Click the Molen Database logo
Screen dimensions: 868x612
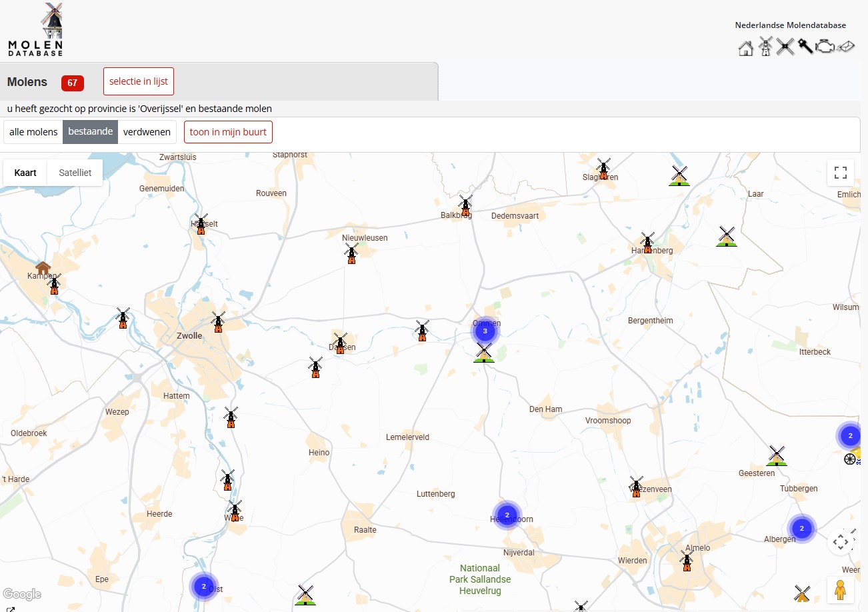pyautogui.click(x=36, y=30)
